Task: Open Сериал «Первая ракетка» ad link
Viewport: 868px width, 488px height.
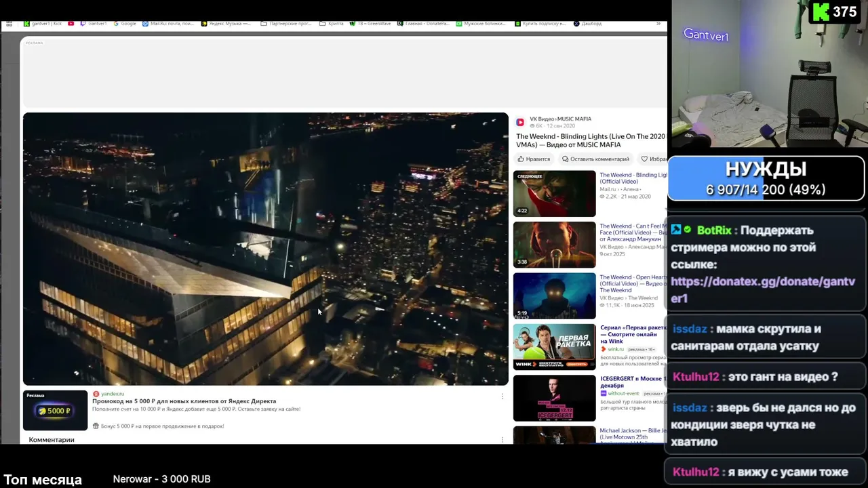Action: pyautogui.click(x=633, y=334)
